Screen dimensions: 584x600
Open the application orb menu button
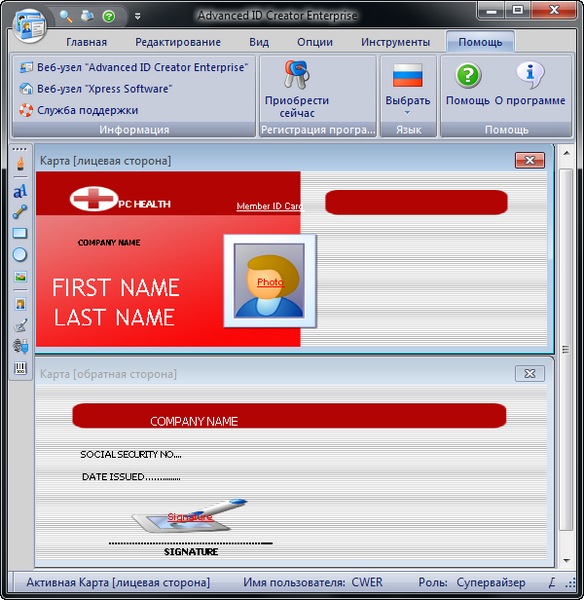(x=29, y=24)
